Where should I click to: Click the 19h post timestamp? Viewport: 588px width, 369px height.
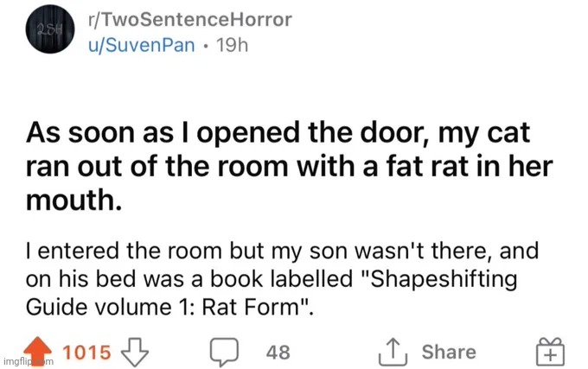(232, 45)
